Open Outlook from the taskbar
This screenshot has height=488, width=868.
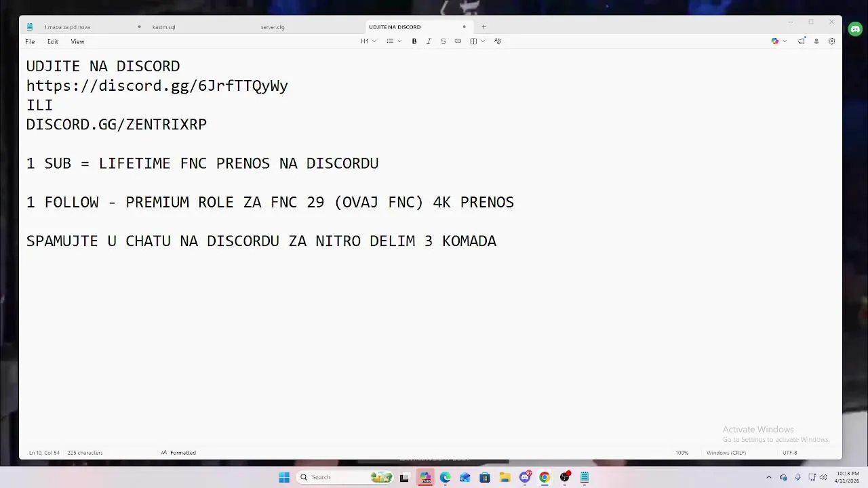pos(465,477)
